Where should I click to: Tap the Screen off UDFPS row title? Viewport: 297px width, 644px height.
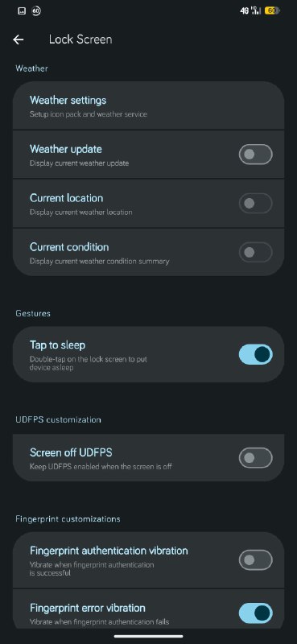71,452
